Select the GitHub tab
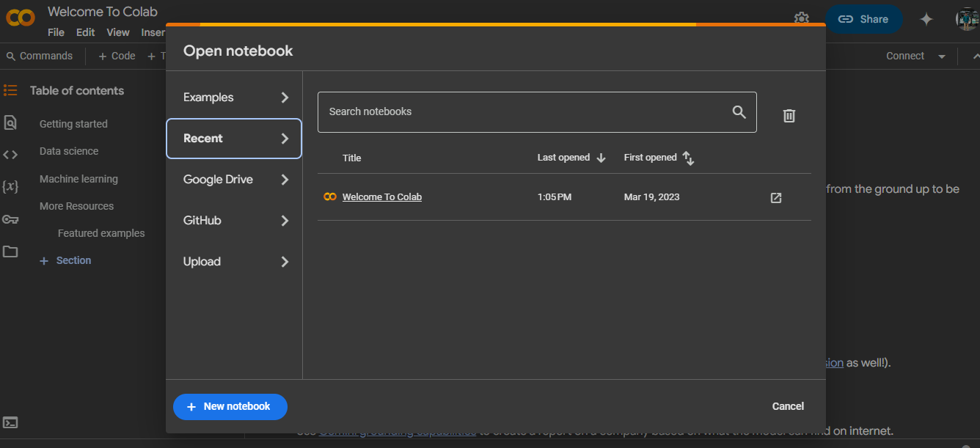The height and width of the screenshot is (448, 980). 234,221
